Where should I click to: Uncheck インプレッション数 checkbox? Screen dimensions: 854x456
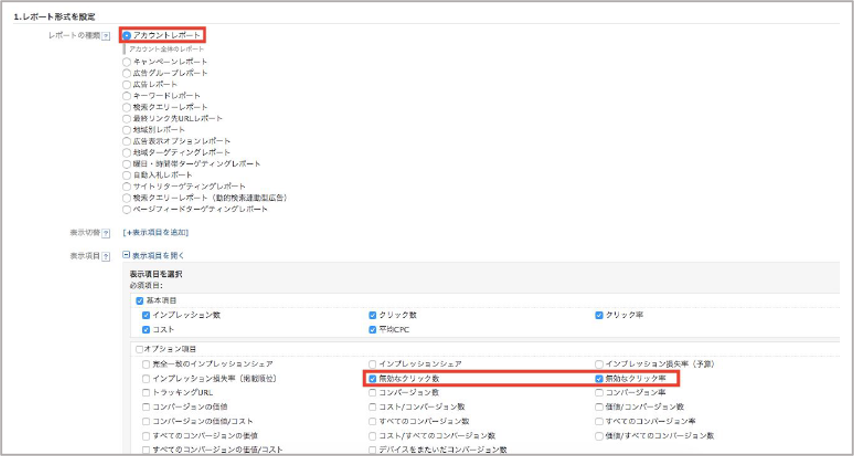point(147,315)
